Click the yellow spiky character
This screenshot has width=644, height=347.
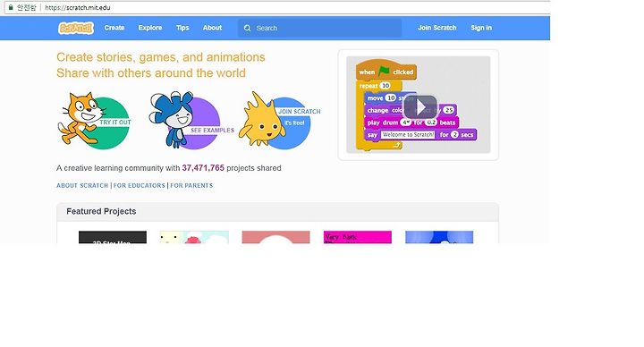[261, 120]
